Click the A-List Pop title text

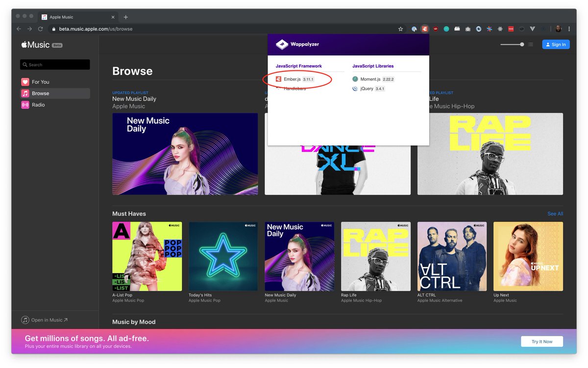click(x=122, y=295)
